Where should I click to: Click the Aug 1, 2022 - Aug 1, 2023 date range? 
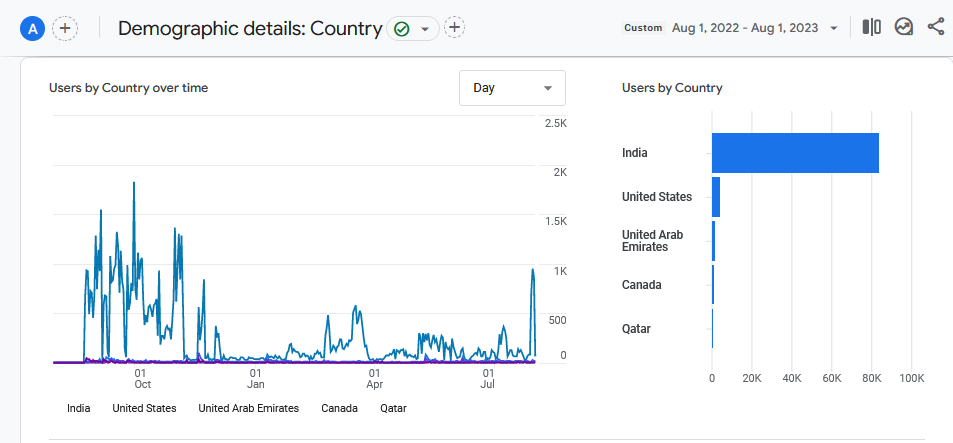tap(746, 28)
